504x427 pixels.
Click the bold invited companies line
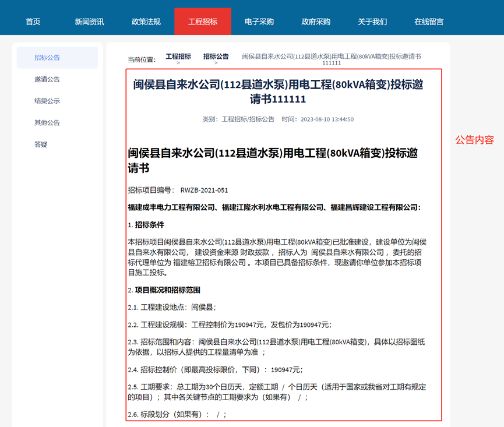(274, 207)
